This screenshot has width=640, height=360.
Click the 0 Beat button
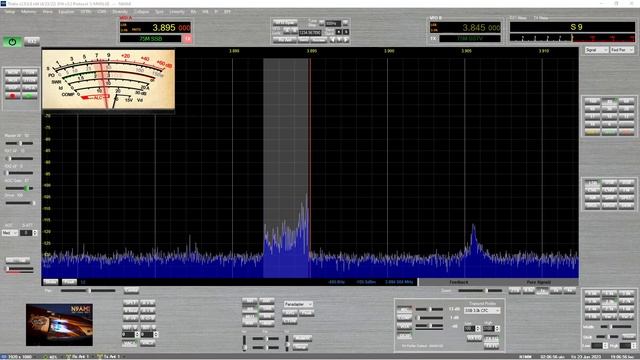tap(131, 311)
